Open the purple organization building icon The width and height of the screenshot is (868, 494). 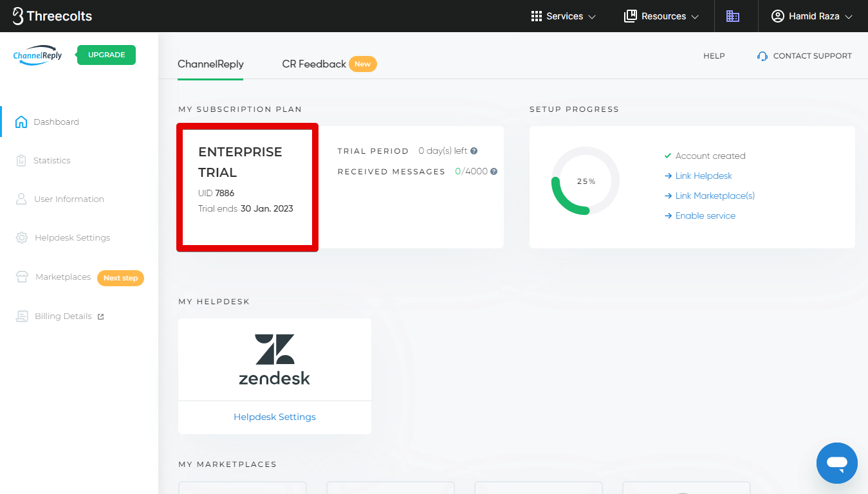pyautogui.click(x=733, y=16)
